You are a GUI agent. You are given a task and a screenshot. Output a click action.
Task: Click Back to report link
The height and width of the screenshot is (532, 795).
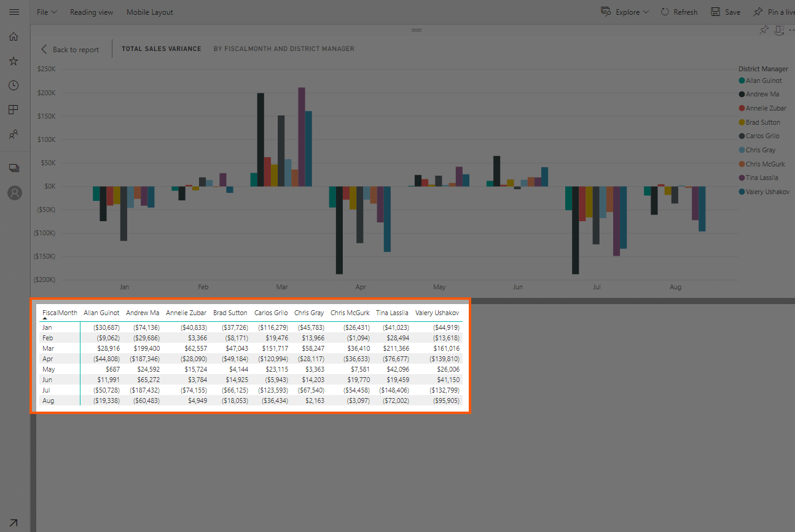pos(70,49)
